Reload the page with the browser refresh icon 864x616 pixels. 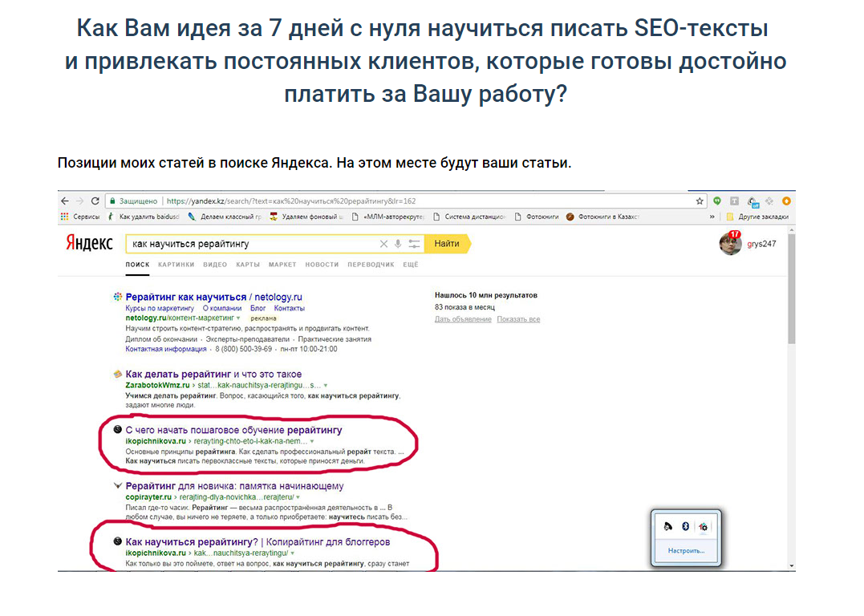95,201
